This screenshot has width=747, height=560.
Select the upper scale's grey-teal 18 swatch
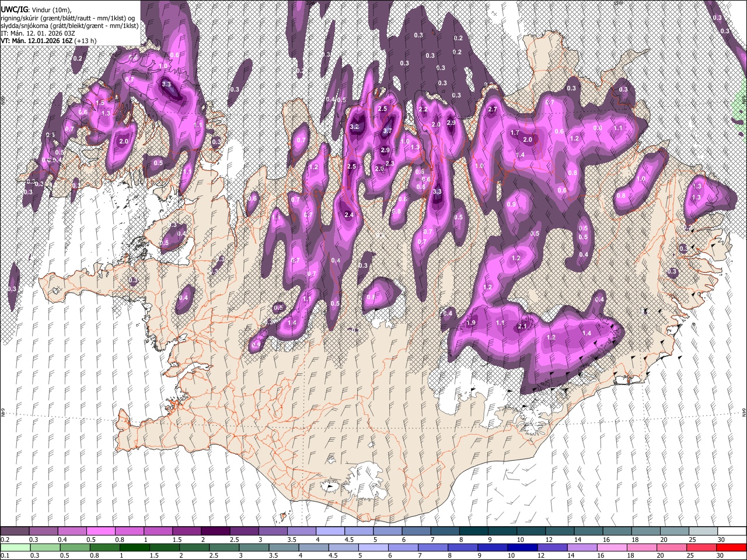[645, 531]
